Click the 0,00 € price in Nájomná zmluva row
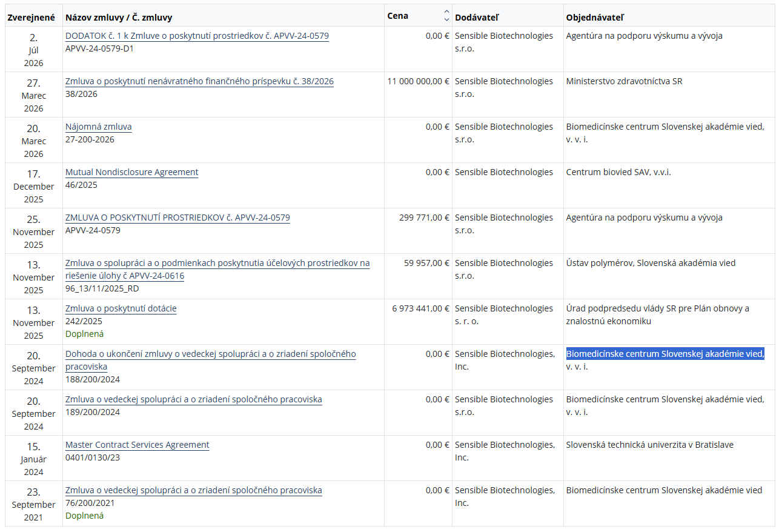 (x=437, y=127)
